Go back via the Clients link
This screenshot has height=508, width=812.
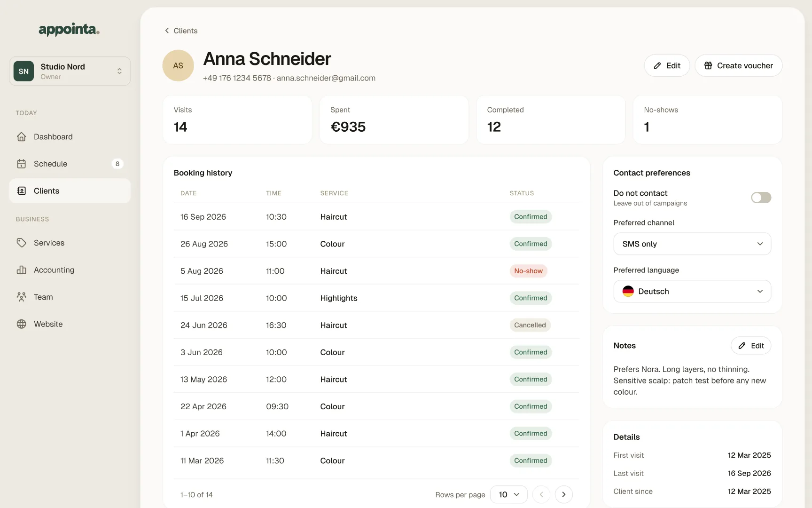tap(181, 31)
